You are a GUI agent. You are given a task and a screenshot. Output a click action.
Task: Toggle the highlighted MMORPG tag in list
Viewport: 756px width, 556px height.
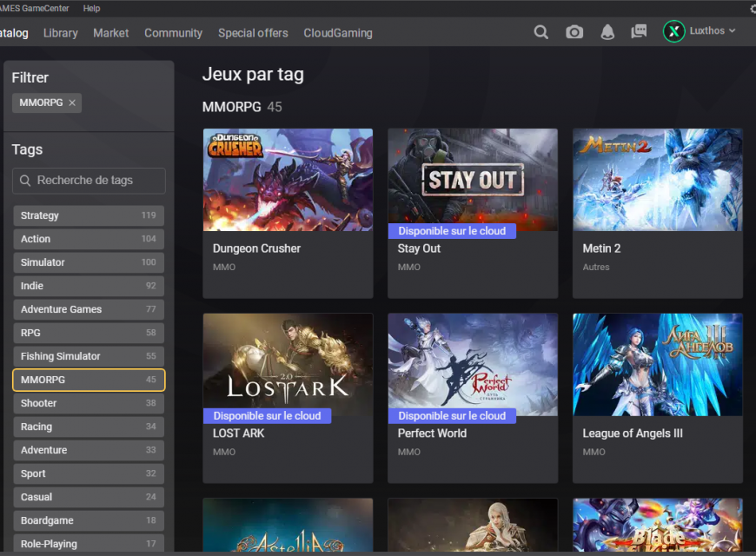click(x=89, y=380)
